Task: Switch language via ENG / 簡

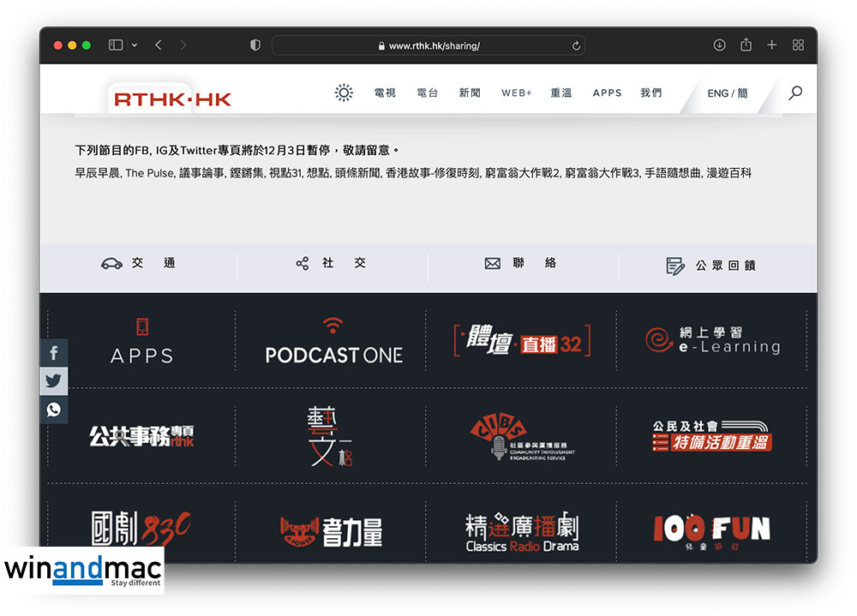Action: click(728, 93)
